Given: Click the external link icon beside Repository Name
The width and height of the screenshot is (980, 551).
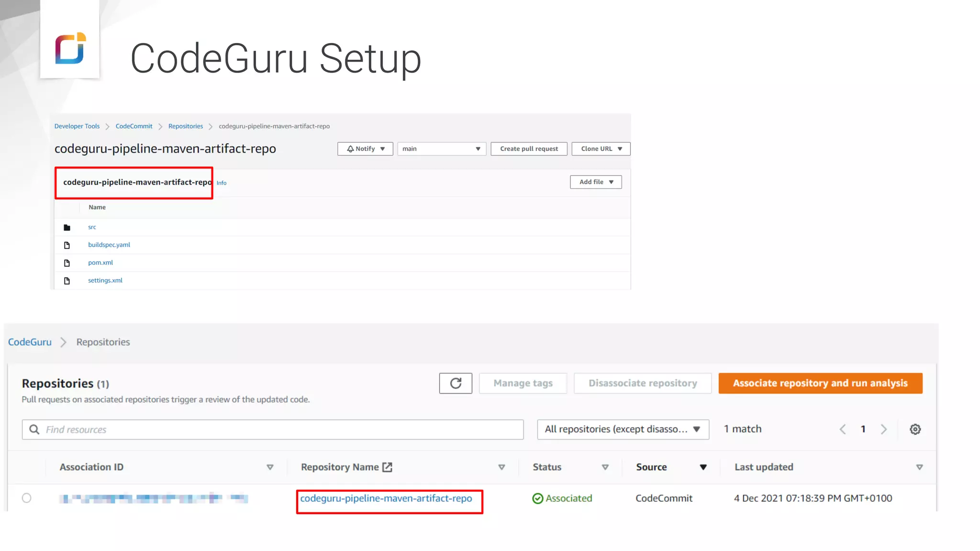Looking at the screenshot, I should click(x=387, y=467).
